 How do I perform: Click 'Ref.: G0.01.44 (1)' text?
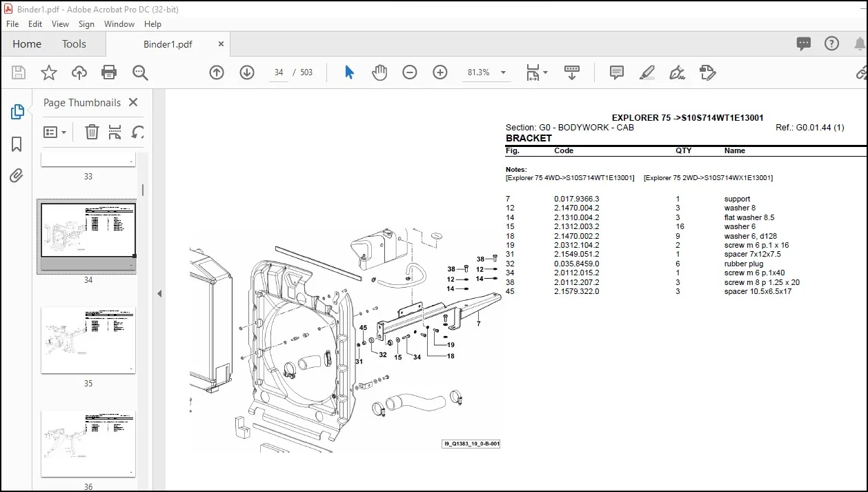click(x=809, y=128)
